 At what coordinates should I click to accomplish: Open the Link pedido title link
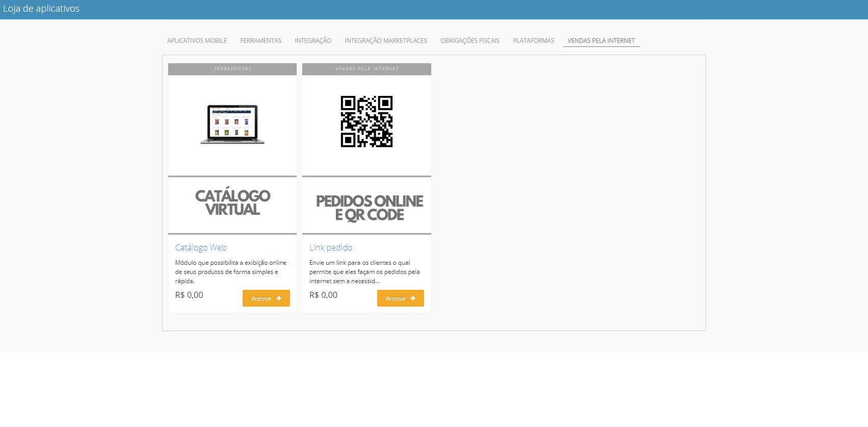pyautogui.click(x=331, y=247)
